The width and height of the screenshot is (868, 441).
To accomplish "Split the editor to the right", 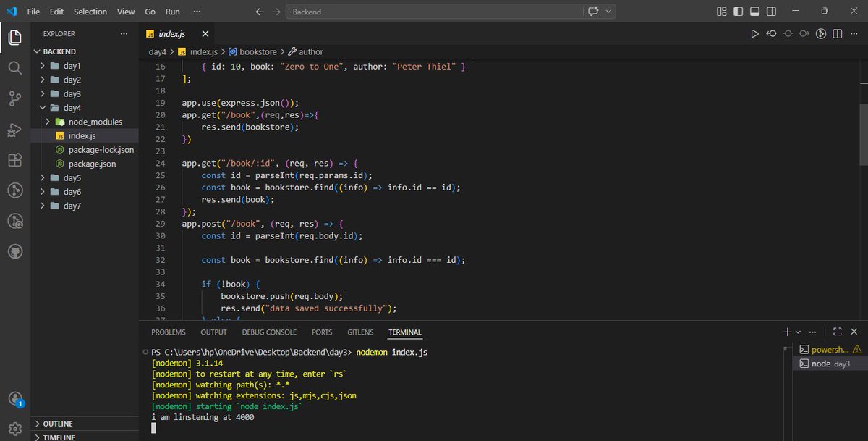I will pos(838,33).
